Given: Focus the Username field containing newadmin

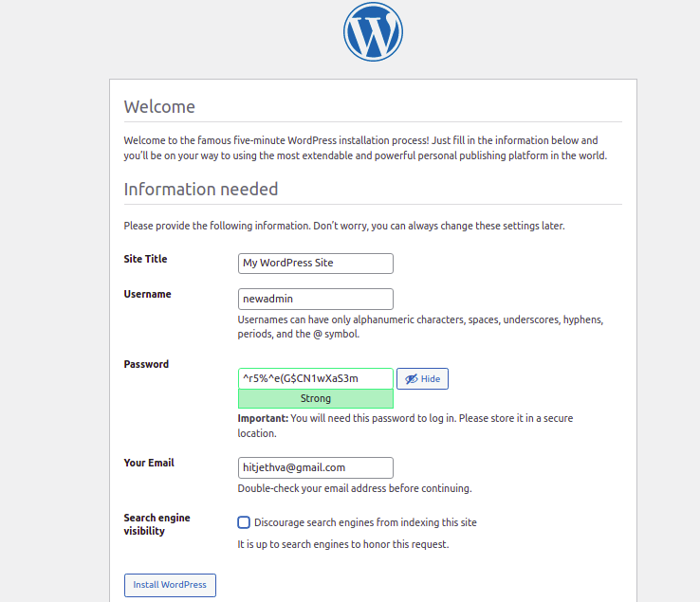Looking at the screenshot, I should (x=316, y=299).
